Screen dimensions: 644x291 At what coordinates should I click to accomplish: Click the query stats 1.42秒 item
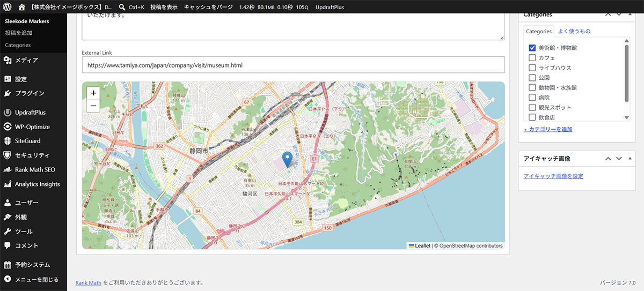pyautogui.click(x=247, y=8)
